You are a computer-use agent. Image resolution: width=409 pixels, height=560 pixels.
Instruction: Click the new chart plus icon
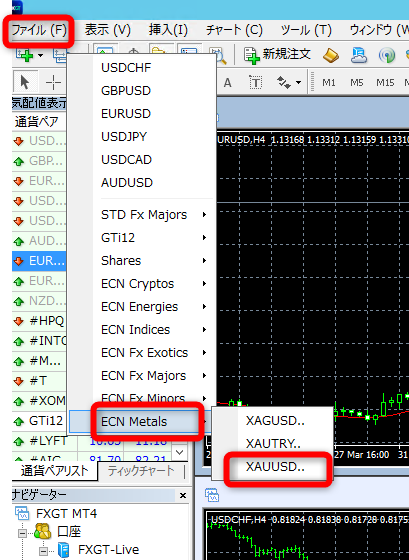coord(25,56)
